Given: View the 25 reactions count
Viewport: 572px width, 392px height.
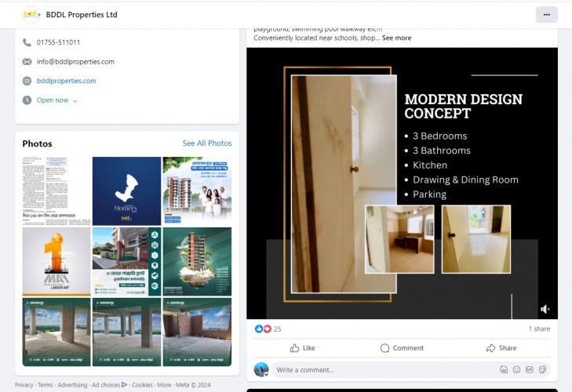Looking at the screenshot, I should pos(277,329).
